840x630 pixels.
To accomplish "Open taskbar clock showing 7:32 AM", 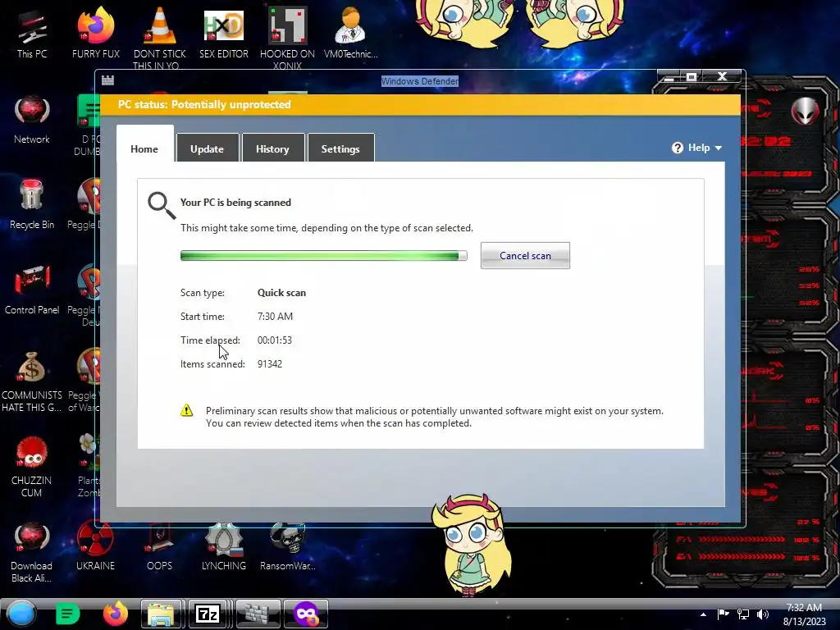I will coord(804,614).
